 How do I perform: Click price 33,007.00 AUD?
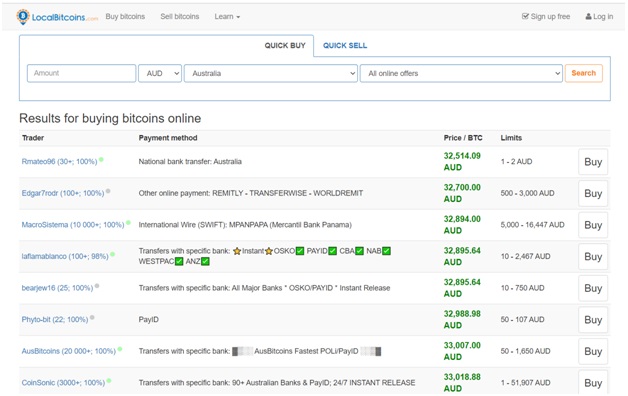462,351
